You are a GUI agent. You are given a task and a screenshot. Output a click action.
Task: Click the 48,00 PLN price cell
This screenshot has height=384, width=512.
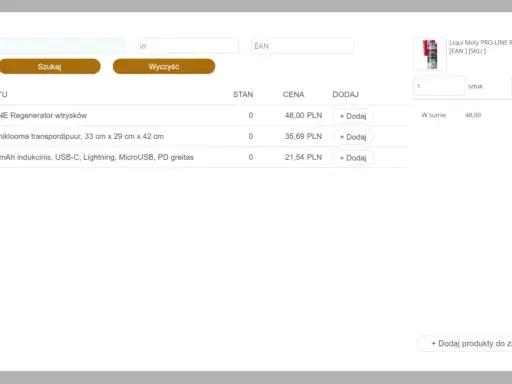point(303,115)
